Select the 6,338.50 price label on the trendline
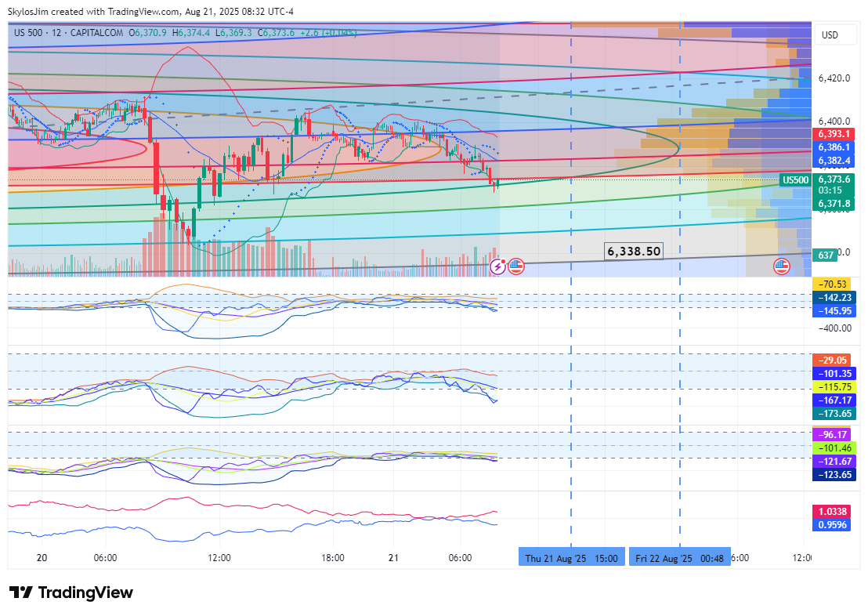 pyautogui.click(x=634, y=251)
